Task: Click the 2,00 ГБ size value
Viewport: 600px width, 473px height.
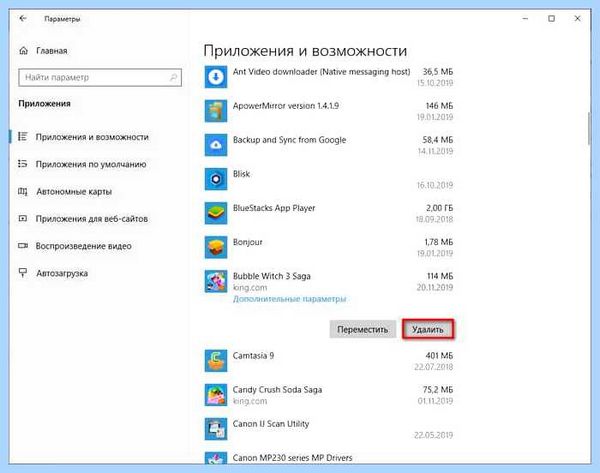Action: point(439,208)
